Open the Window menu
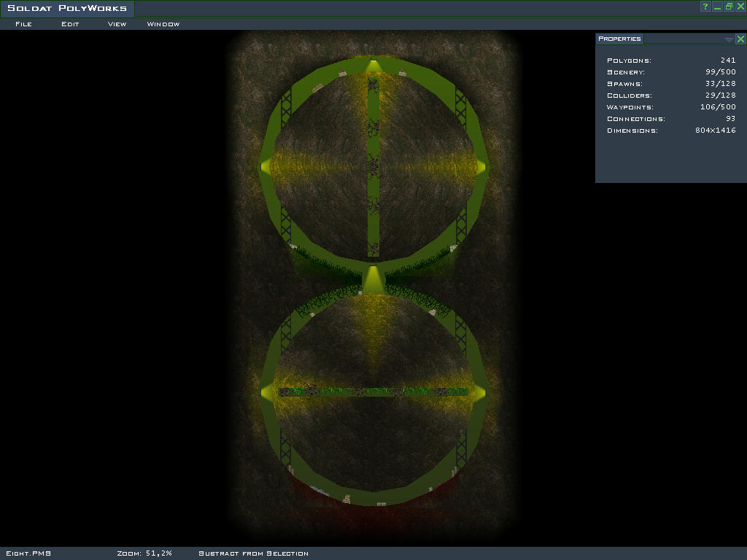Image resolution: width=747 pixels, height=560 pixels. tap(163, 24)
